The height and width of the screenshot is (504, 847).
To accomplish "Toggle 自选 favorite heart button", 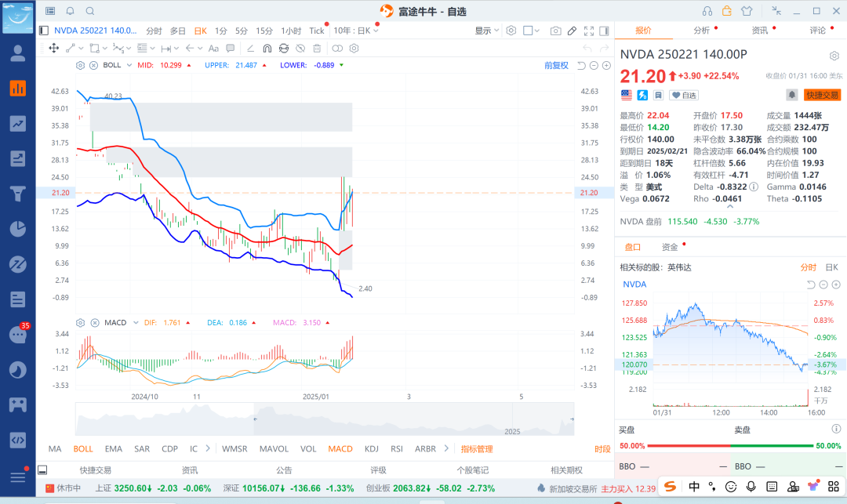I will click(684, 95).
